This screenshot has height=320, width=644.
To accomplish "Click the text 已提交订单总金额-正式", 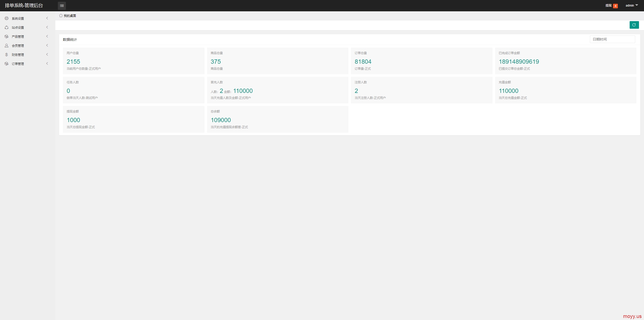I will [x=514, y=69].
